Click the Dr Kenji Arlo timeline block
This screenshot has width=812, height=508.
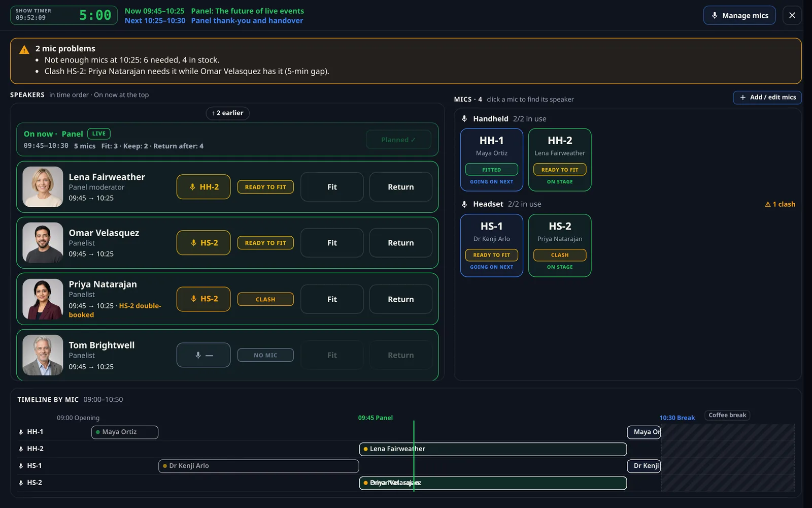(259, 466)
